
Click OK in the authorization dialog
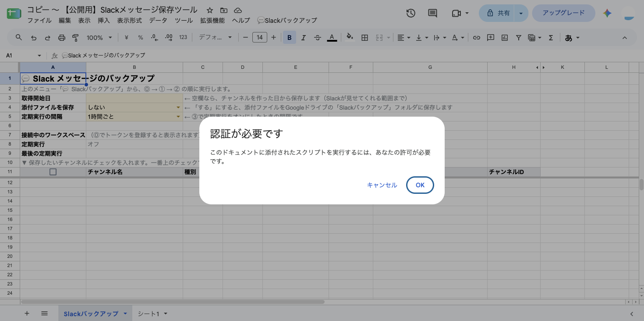(x=420, y=185)
